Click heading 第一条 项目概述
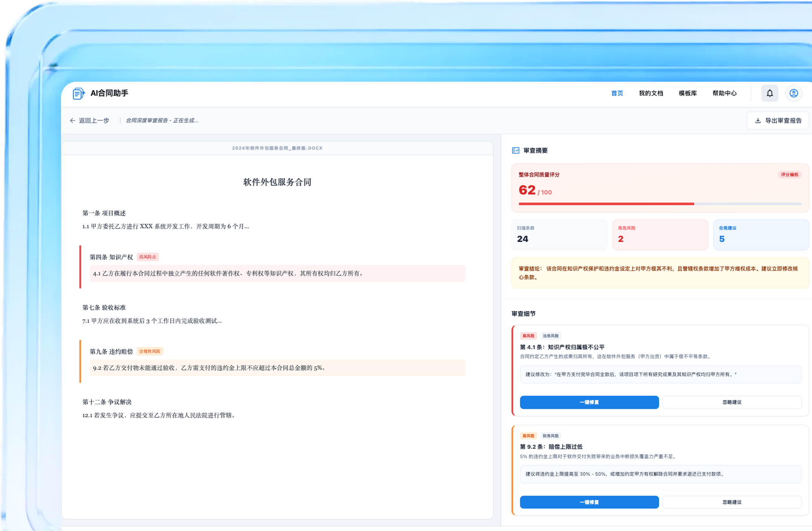This screenshot has width=812, height=531. (x=104, y=213)
